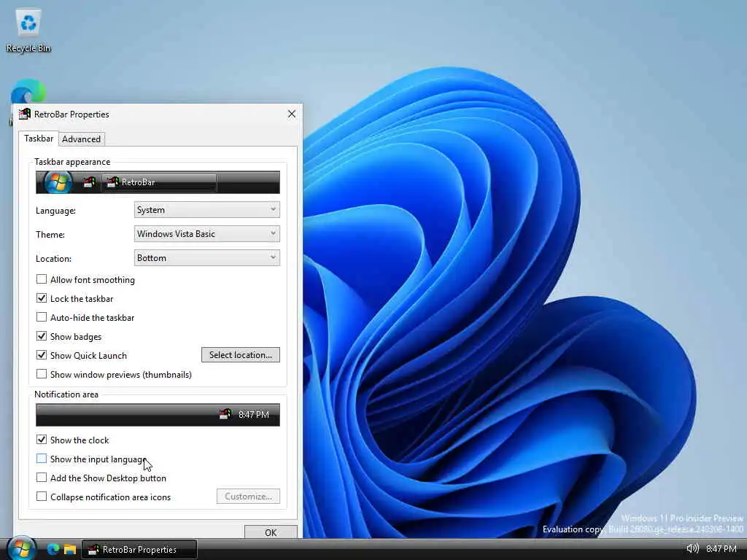Open the Theme dropdown showing Windows Vista Basic
Screen dimensions: 747x560
206,234
